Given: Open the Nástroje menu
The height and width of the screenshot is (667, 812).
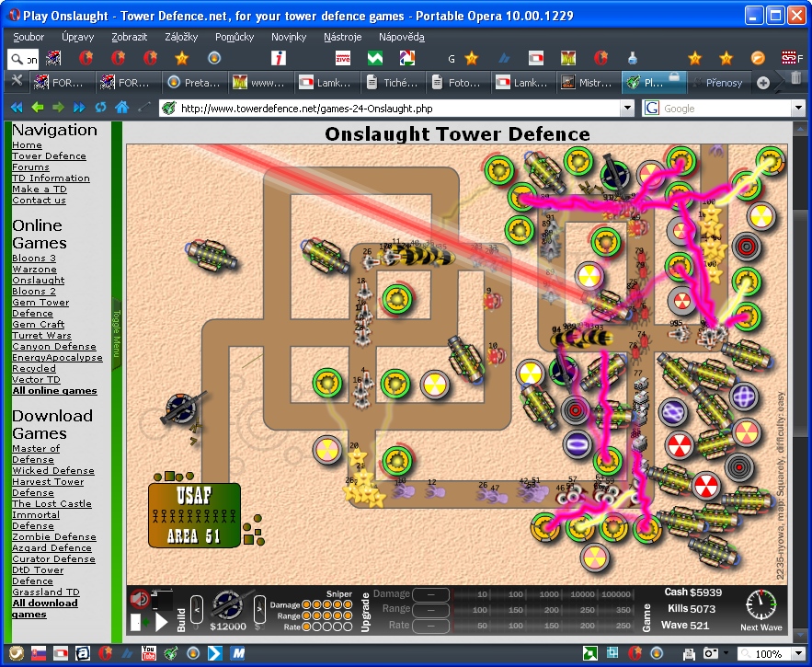Looking at the screenshot, I should click(x=342, y=37).
